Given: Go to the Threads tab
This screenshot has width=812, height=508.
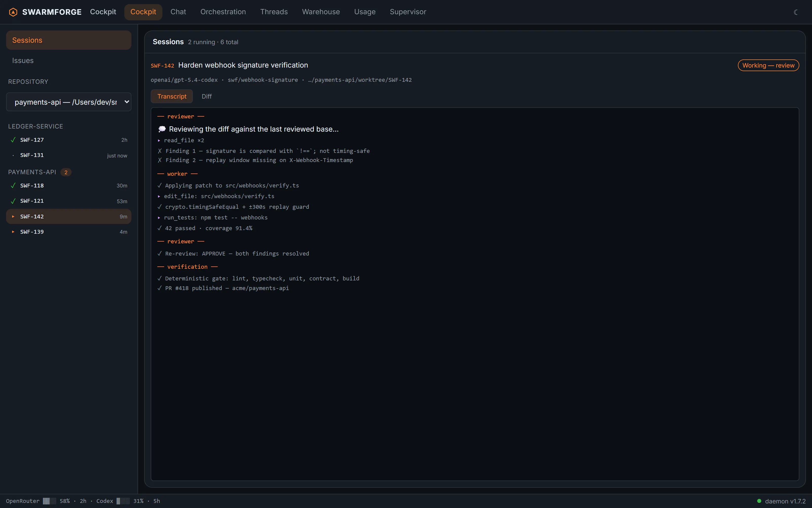Looking at the screenshot, I should pyautogui.click(x=274, y=12).
